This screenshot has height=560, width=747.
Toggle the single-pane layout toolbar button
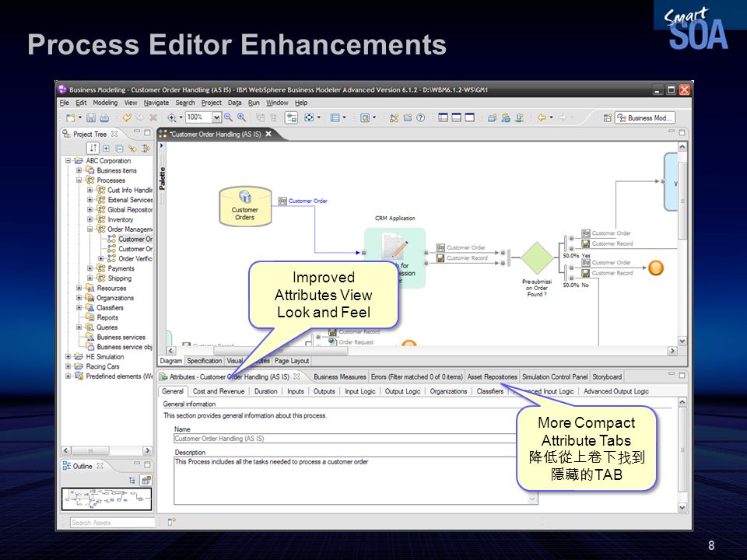click(x=470, y=117)
